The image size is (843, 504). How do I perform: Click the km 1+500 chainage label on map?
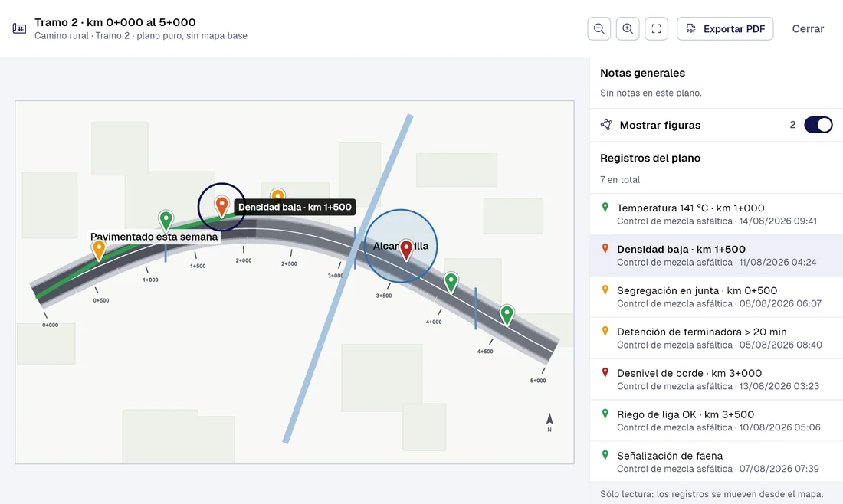(198, 266)
